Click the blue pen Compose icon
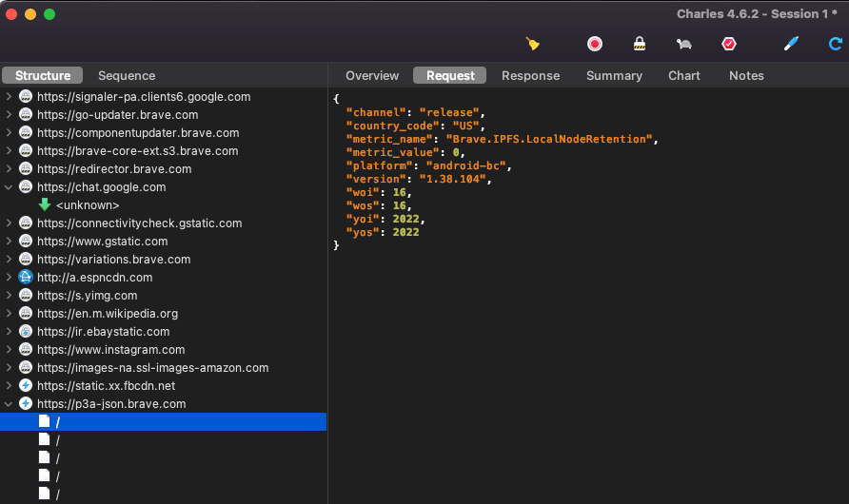The width and height of the screenshot is (849, 504). click(x=791, y=44)
